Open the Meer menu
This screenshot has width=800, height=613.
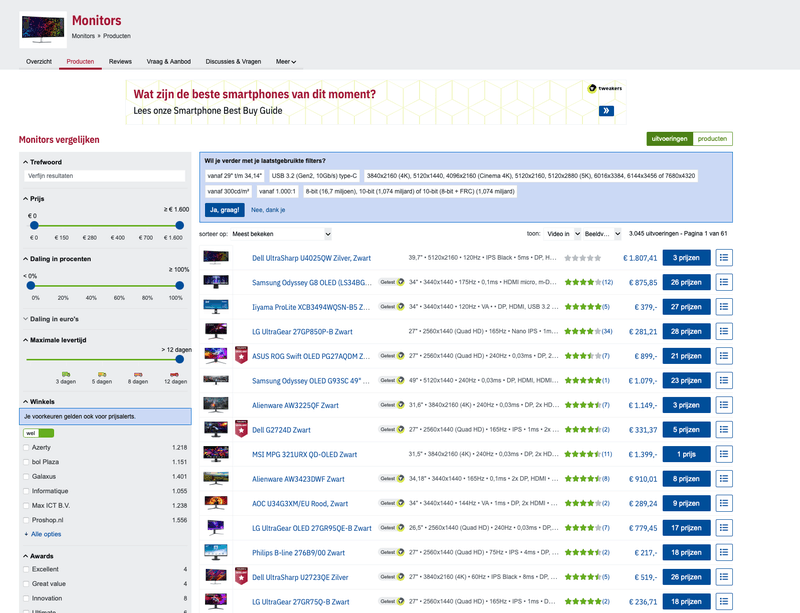pos(286,62)
